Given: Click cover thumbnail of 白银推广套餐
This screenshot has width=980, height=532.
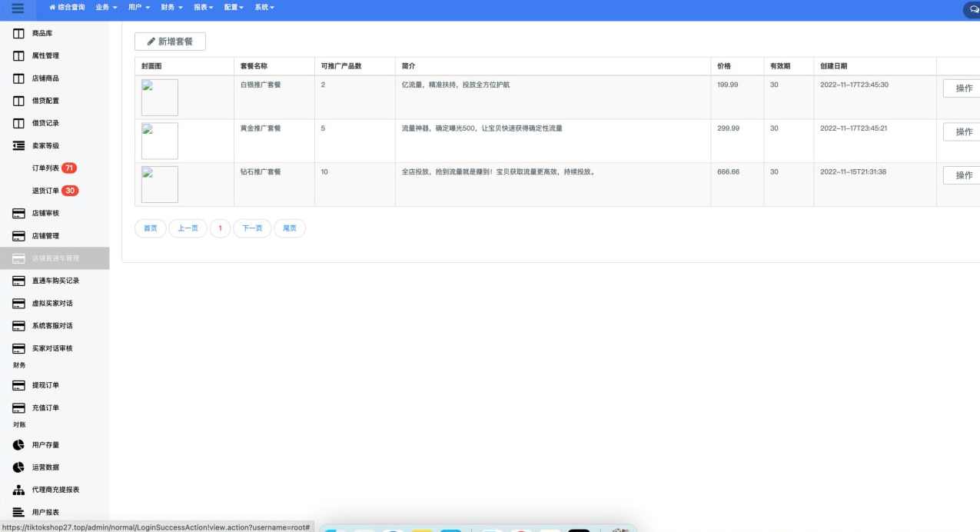Looking at the screenshot, I should [160, 98].
